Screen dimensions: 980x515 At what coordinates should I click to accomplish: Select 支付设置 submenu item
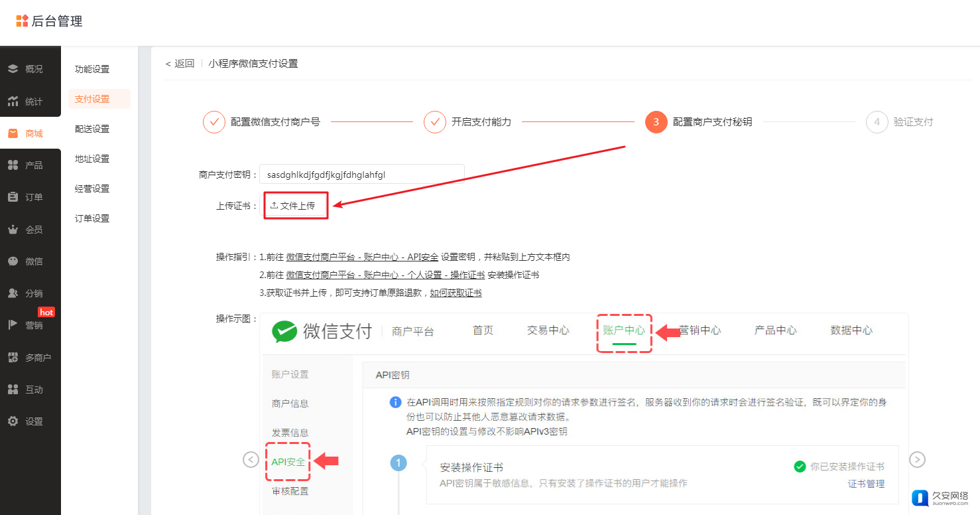pyautogui.click(x=99, y=99)
